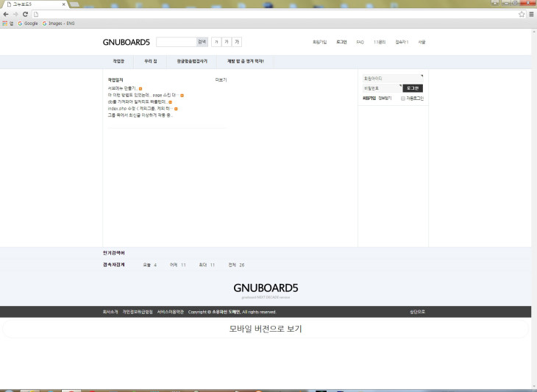Open the 새글 link in the header
The height and width of the screenshot is (392, 537).
coord(422,42)
